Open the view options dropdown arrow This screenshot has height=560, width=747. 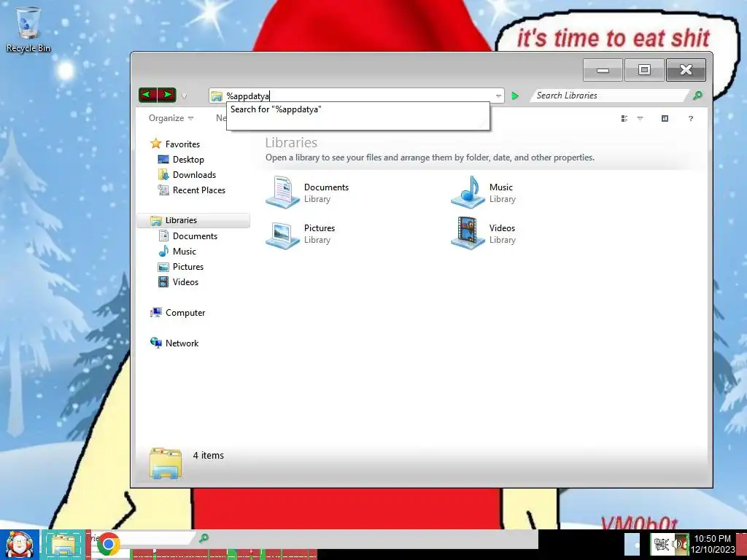[640, 118]
